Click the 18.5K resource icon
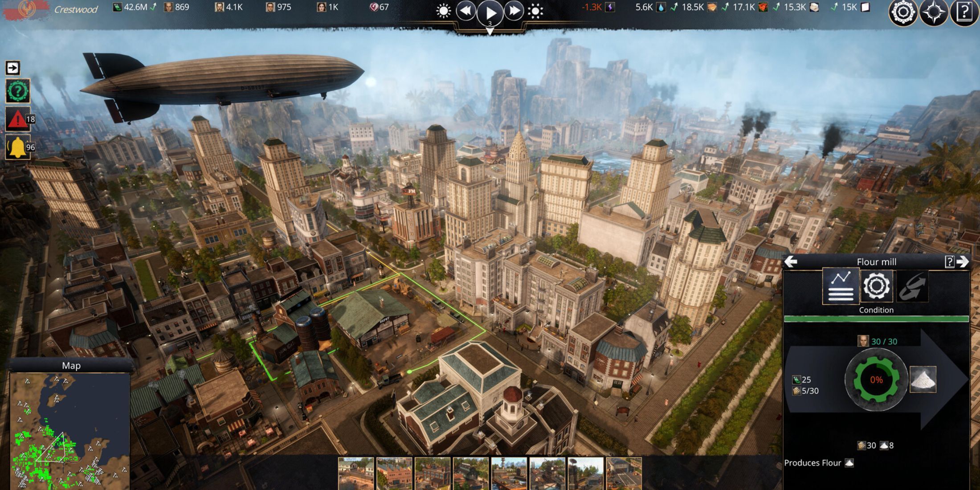 [712, 7]
